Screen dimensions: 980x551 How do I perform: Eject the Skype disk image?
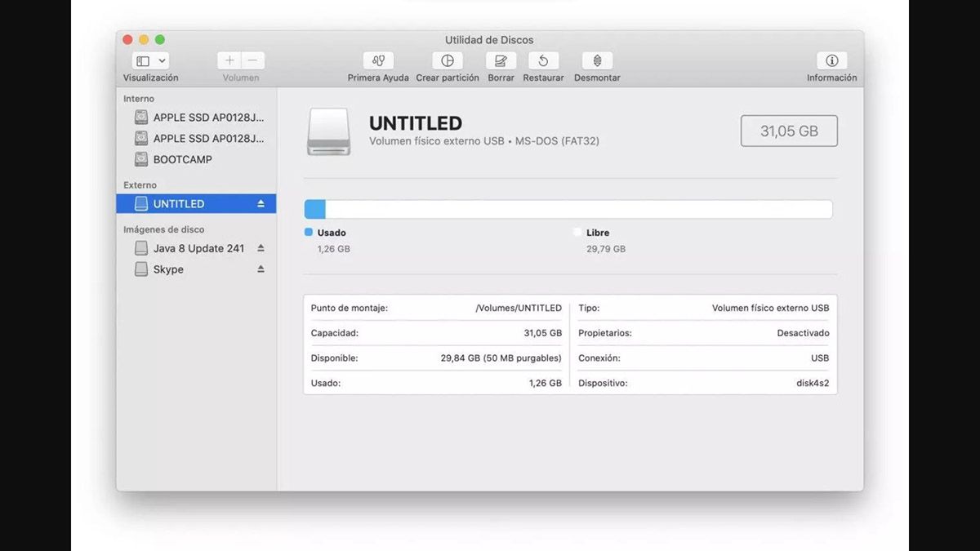click(x=261, y=269)
